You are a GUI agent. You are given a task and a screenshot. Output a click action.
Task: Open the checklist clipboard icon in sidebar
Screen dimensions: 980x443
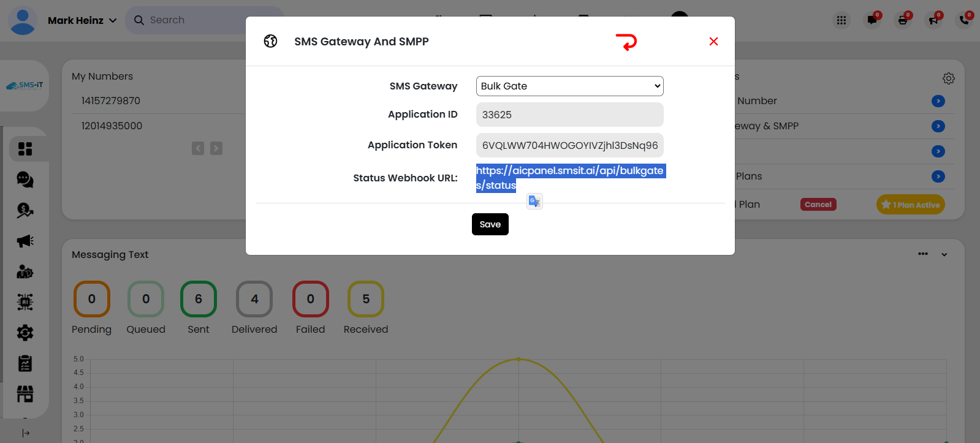(x=25, y=363)
